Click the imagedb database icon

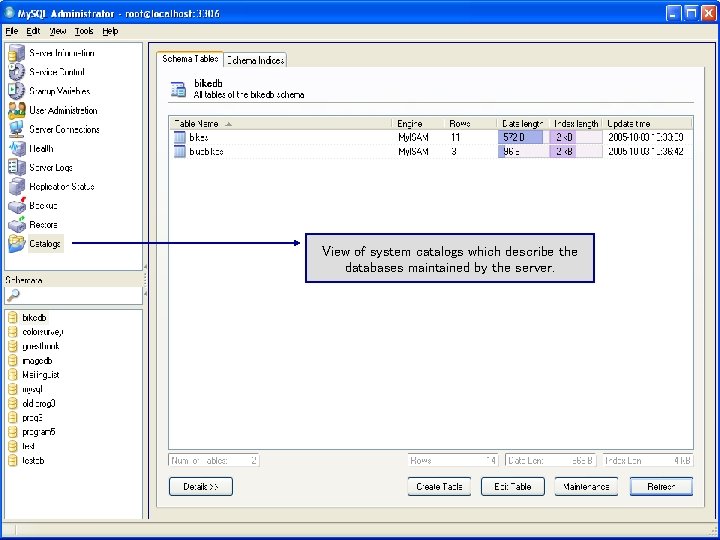[x=13, y=360]
